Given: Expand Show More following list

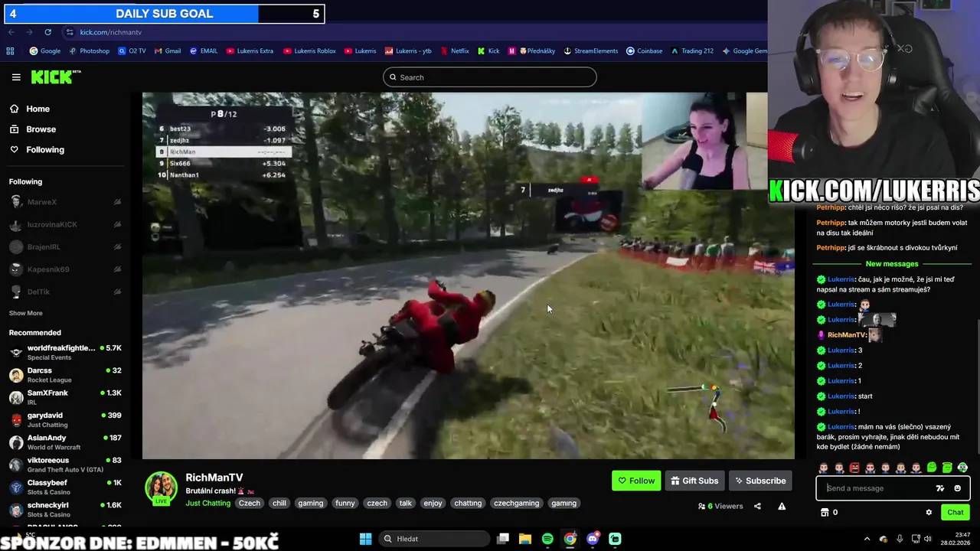Looking at the screenshot, I should 26,313.
